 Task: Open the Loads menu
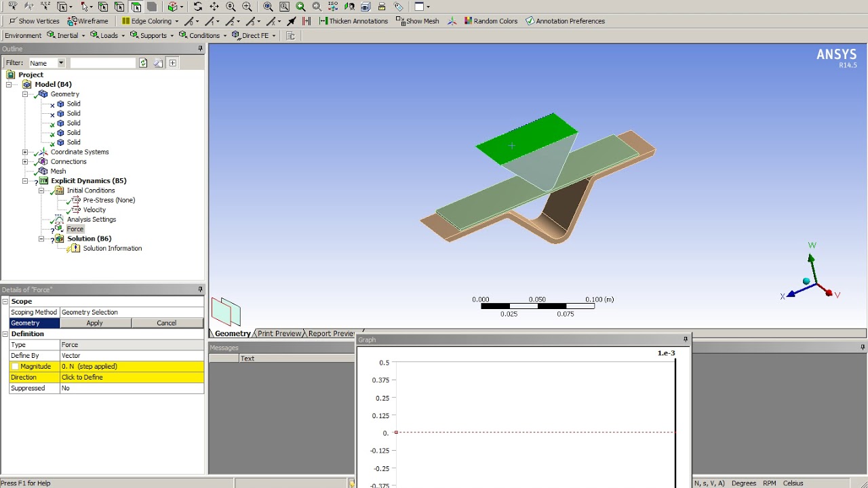108,35
